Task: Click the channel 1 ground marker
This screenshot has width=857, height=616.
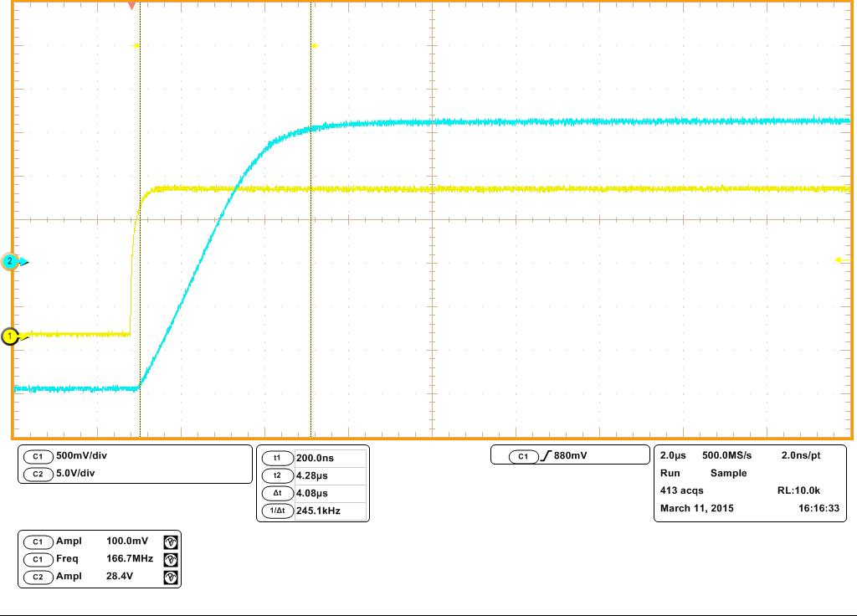Action: coord(10,336)
